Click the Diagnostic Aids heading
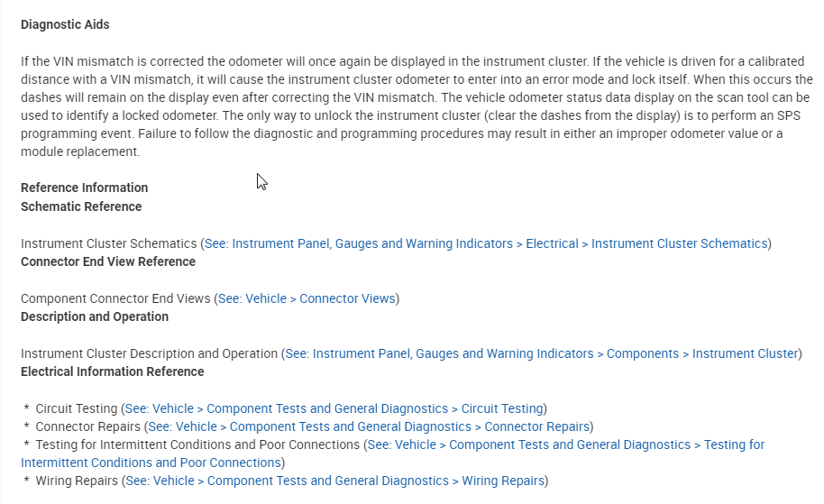824x504 pixels. [x=65, y=24]
